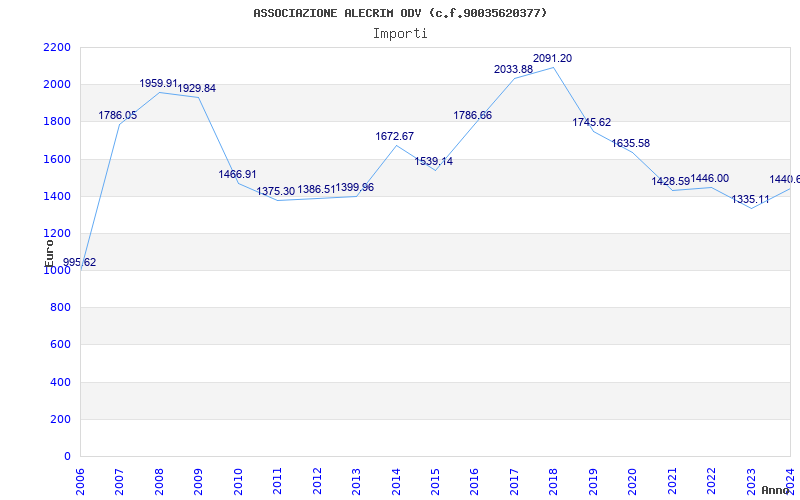Click the x-axis year 2013
Screen dimensions: 800x500
[356, 481]
